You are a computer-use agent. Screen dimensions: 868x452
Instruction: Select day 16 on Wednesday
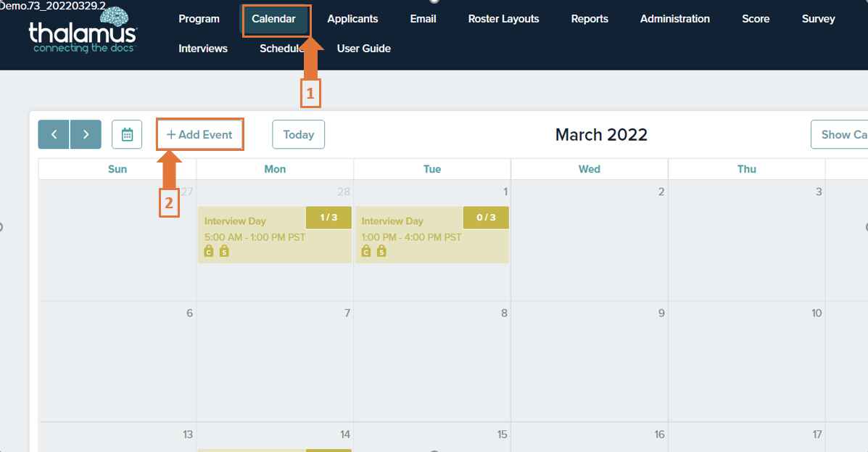pos(659,435)
